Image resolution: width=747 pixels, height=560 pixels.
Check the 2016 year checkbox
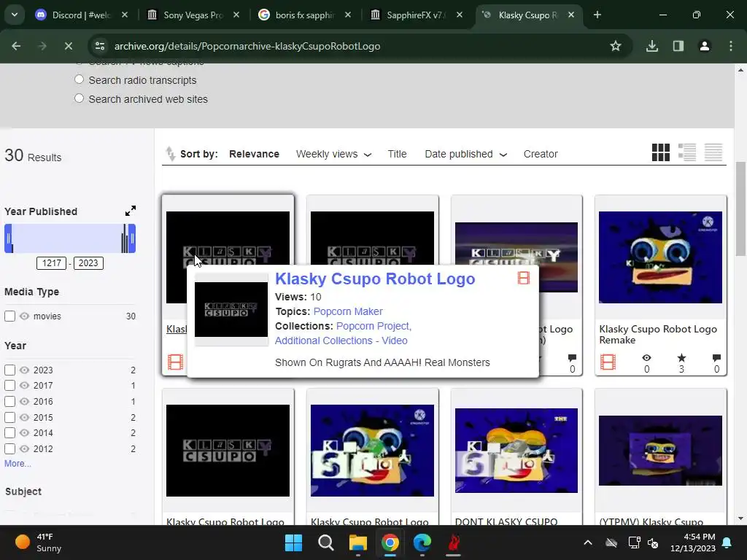coord(9,402)
